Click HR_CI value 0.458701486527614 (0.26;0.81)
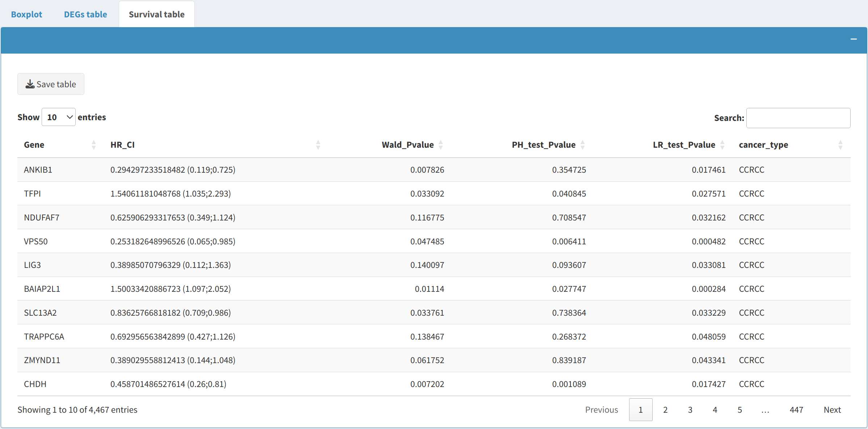The image size is (868, 429). coord(168,384)
